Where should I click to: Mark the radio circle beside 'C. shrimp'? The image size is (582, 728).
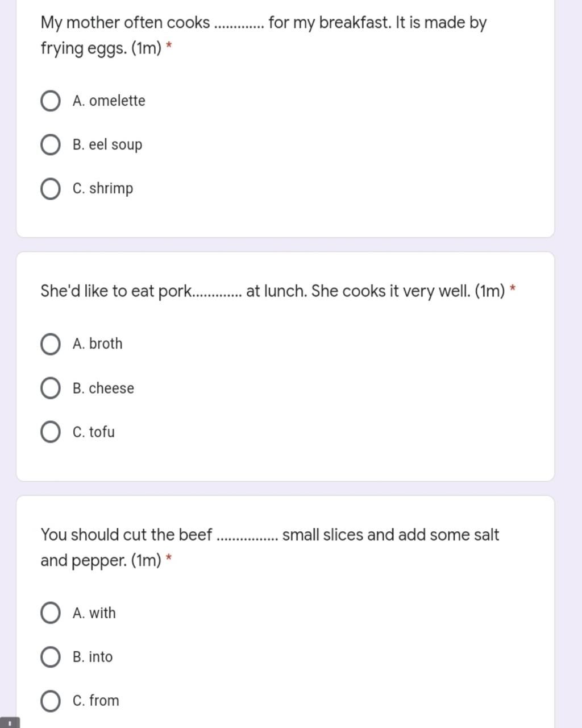pyautogui.click(x=51, y=189)
